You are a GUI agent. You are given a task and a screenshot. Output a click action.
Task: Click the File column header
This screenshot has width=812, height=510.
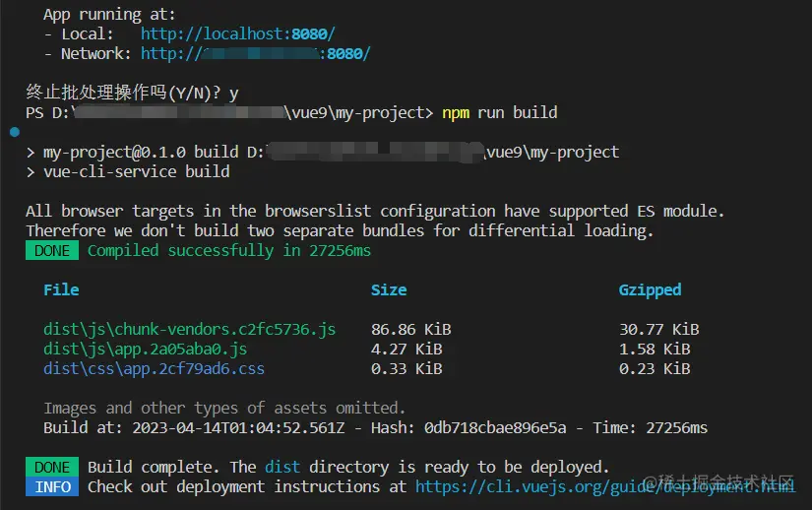tap(61, 289)
